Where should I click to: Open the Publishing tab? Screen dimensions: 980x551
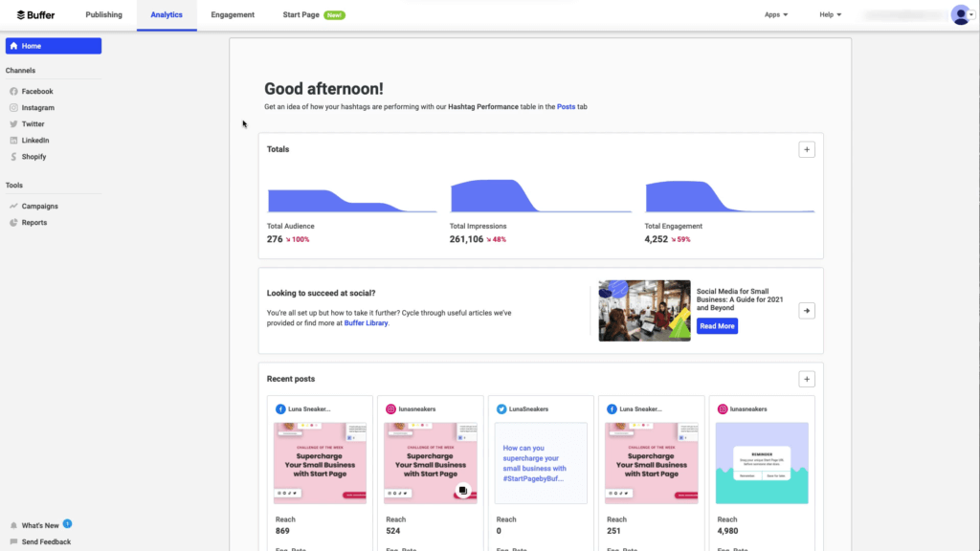103,15
